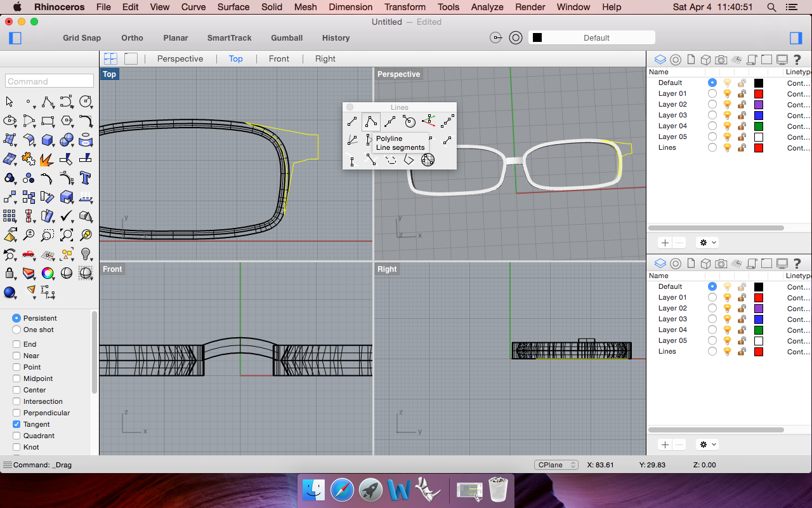This screenshot has width=812, height=508.
Task: Open the gear options menu under layers
Action: [x=707, y=243]
